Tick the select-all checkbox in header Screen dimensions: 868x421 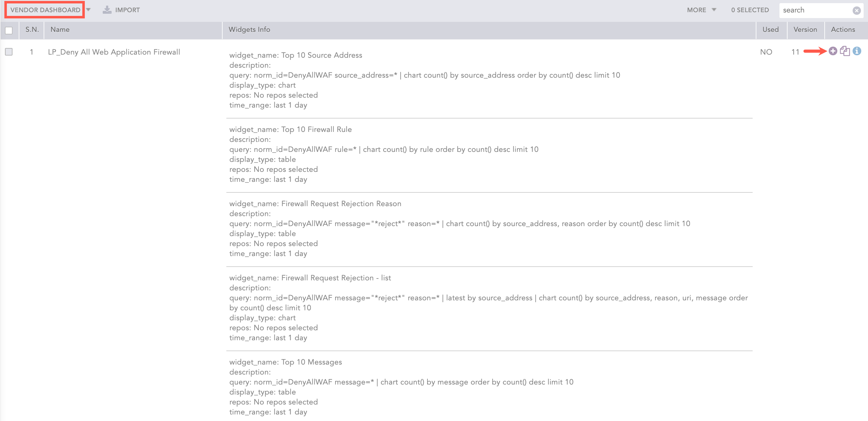click(x=9, y=30)
